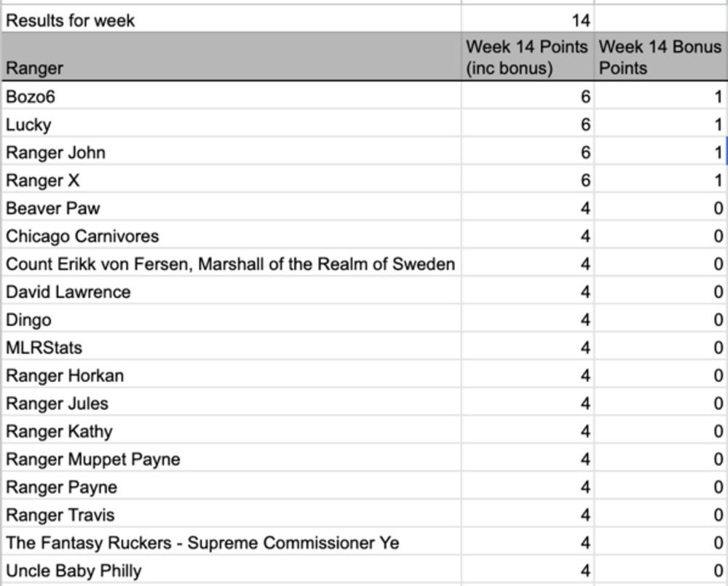728x586 pixels.
Task: Click the Count Erikk von Fersen cell
Action: point(232,264)
